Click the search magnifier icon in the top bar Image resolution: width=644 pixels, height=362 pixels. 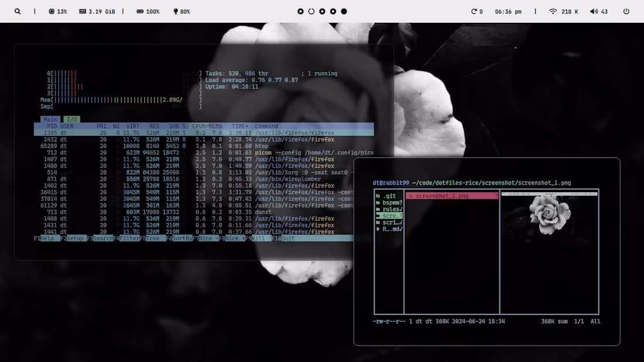point(18,11)
